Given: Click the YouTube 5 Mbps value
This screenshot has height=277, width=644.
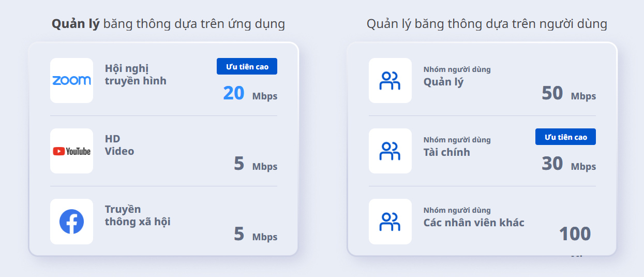Looking at the screenshot, I should coord(255,164).
